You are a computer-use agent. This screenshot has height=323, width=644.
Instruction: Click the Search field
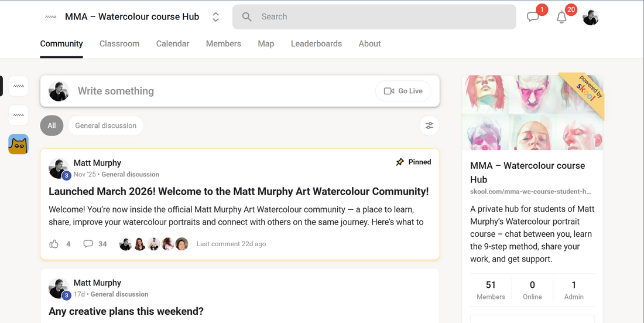click(374, 17)
